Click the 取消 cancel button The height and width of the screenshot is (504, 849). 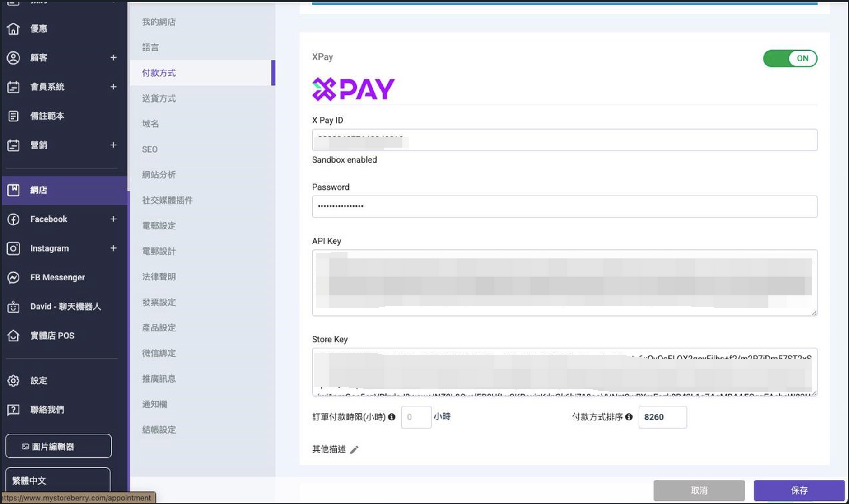pyautogui.click(x=700, y=490)
